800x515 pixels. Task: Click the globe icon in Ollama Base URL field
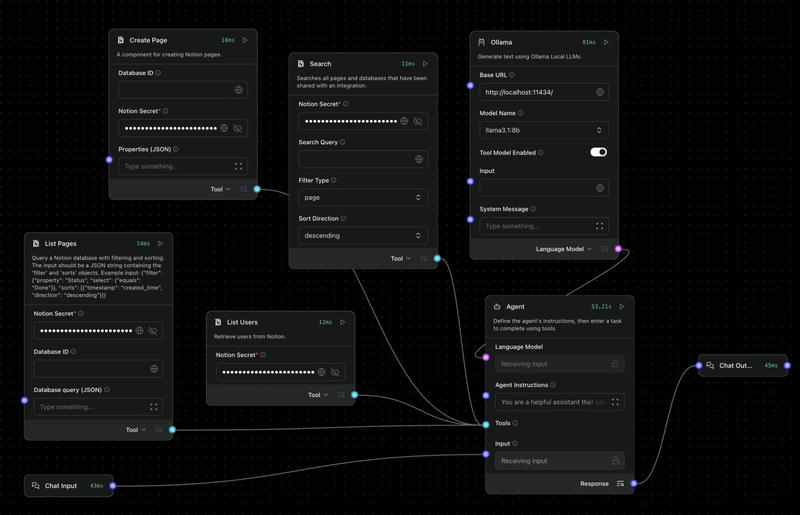[600, 92]
